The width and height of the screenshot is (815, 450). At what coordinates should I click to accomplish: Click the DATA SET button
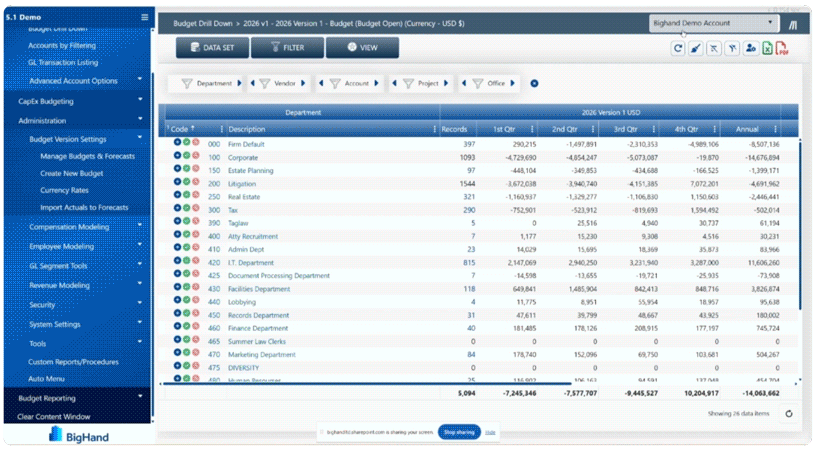click(213, 47)
